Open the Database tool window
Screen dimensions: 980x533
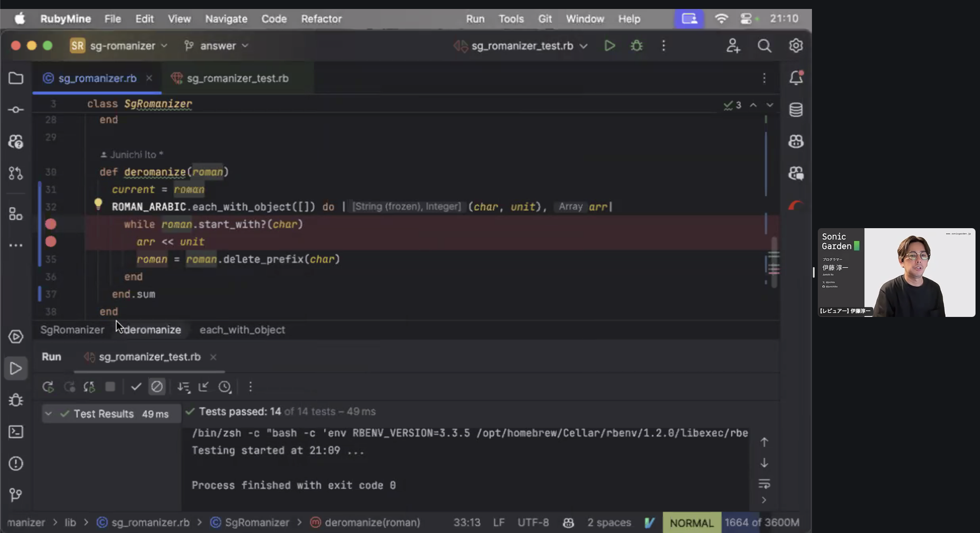point(796,110)
